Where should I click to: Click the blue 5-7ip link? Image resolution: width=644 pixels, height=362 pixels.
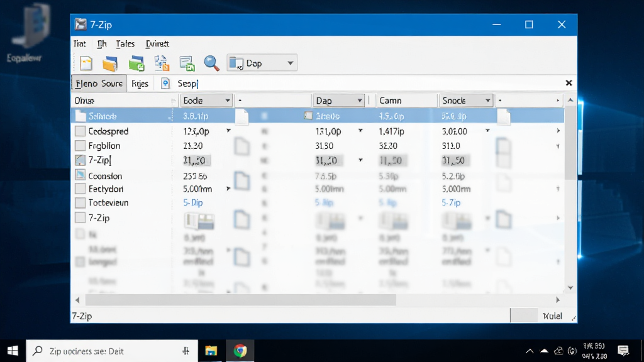click(x=451, y=203)
